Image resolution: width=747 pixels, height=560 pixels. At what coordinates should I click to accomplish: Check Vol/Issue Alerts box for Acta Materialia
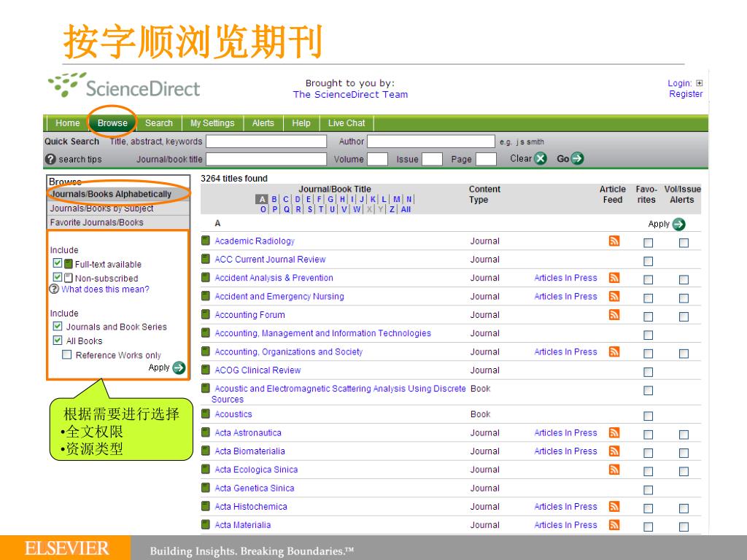point(684,526)
